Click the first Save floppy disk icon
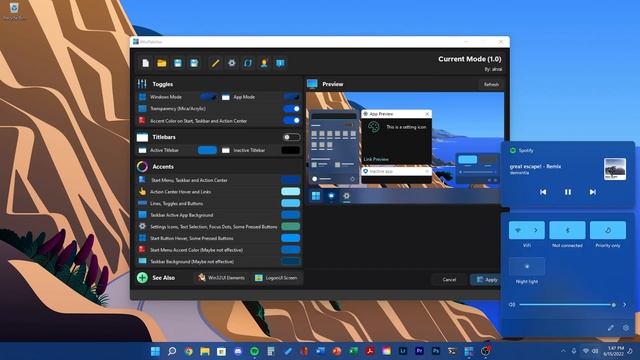This screenshot has height=360, width=640. pyautogui.click(x=178, y=63)
